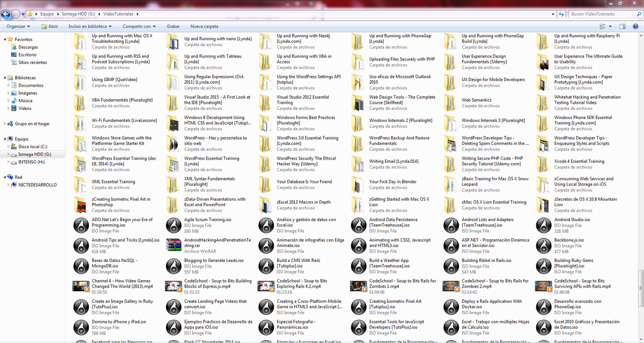Screen dimensions: 644x343
Task: Select file name "Excel 2010 Gráficos y Presentación de Datos.iso"
Action: 587,324
